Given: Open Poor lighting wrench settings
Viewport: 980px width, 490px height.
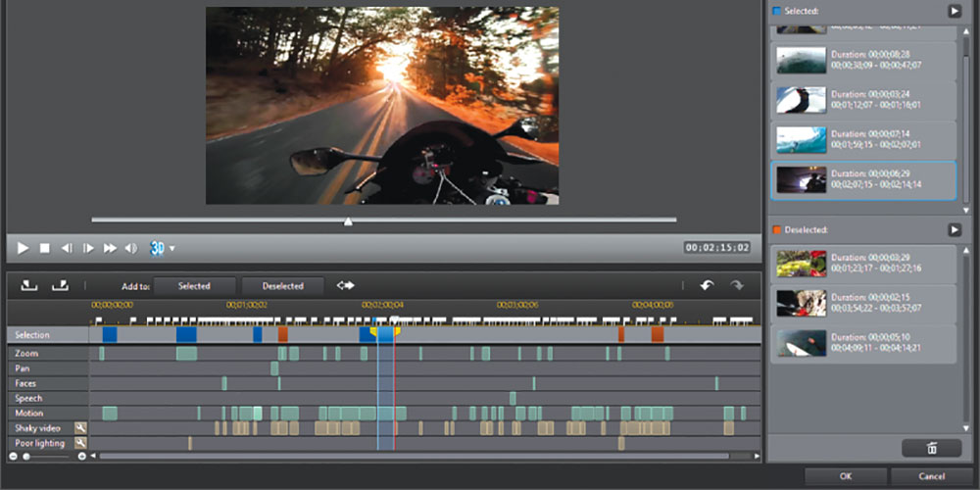Looking at the screenshot, I should (81, 443).
